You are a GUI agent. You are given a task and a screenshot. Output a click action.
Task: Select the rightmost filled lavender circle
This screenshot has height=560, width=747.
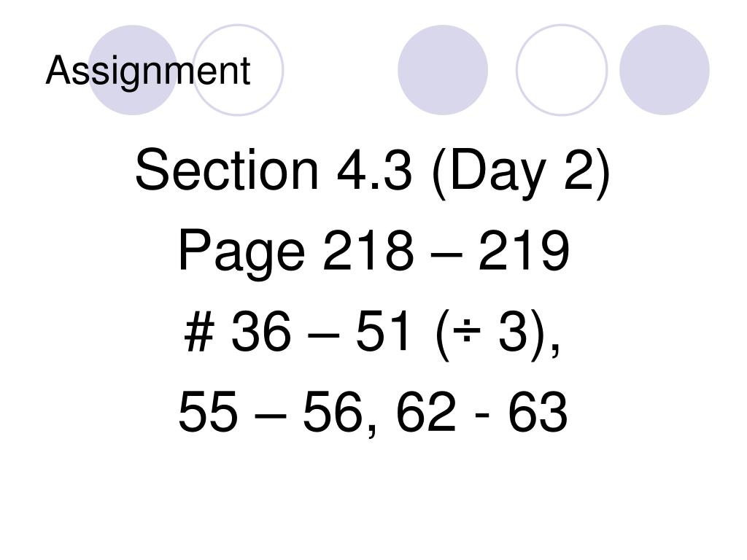click(x=664, y=70)
